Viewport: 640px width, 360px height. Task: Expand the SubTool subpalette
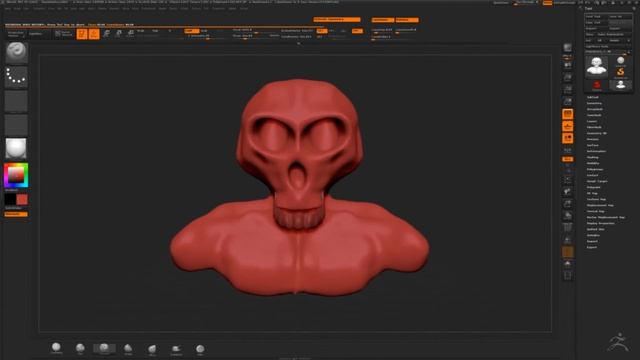pos(593,97)
